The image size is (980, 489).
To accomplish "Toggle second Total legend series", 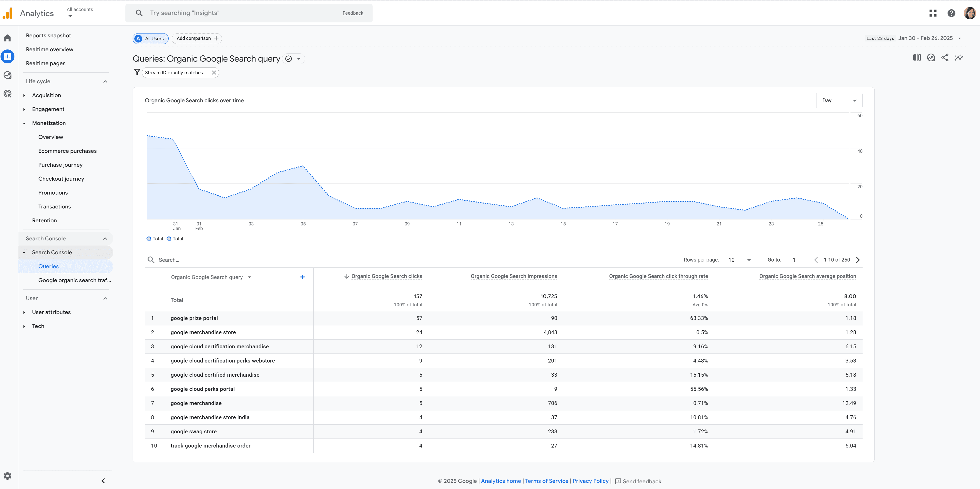I will (x=175, y=239).
